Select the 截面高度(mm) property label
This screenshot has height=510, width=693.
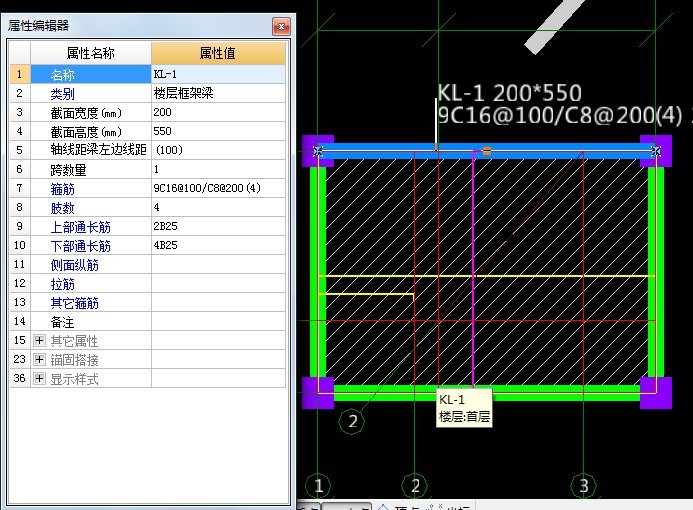pos(86,132)
